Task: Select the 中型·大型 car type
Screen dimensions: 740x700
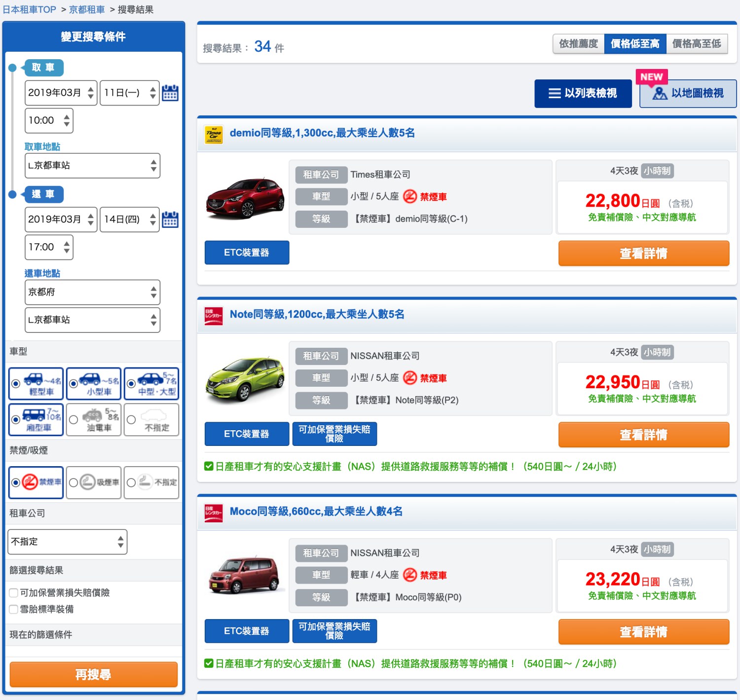Action: (151, 383)
